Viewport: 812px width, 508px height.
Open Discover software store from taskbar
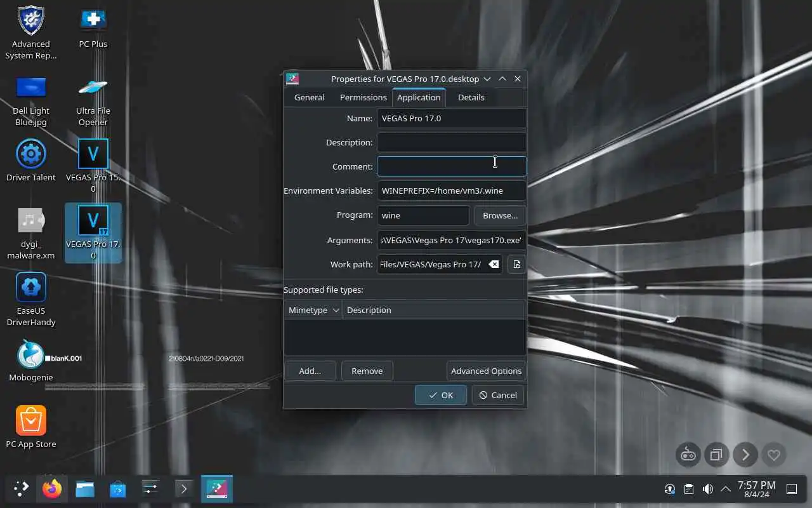point(118,488)
